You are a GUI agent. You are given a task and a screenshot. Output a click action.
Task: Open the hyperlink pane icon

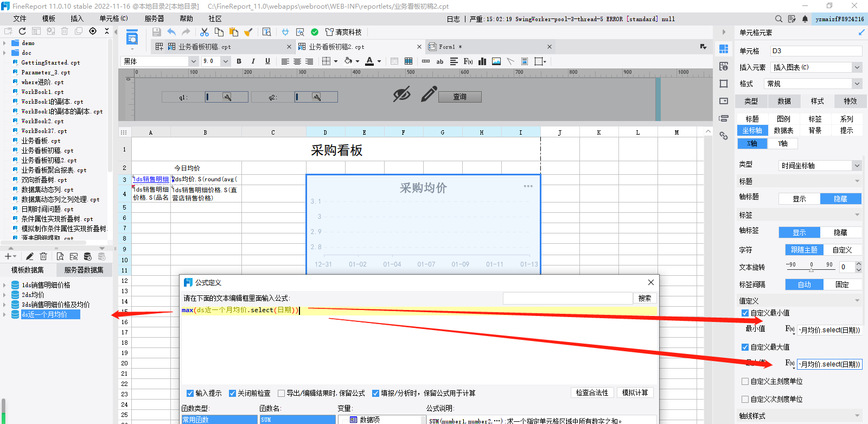click(724, 136)
